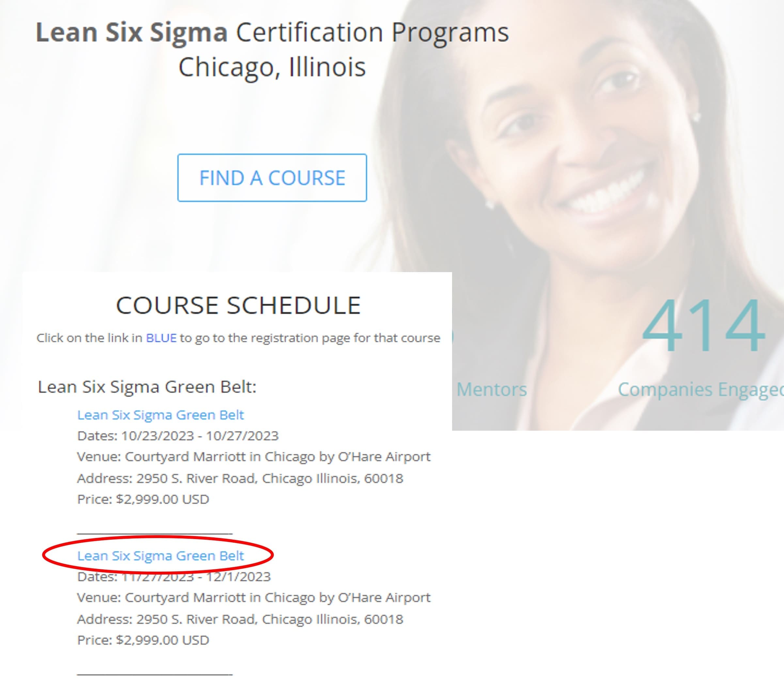Click the Companies Engaged label
The image size is (784, 679).
700,389
